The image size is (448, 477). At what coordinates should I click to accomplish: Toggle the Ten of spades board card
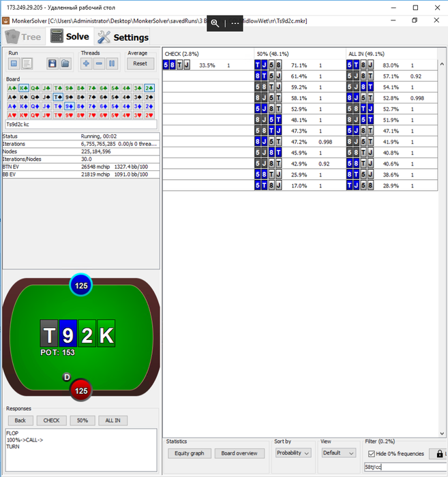coord(58,97)
